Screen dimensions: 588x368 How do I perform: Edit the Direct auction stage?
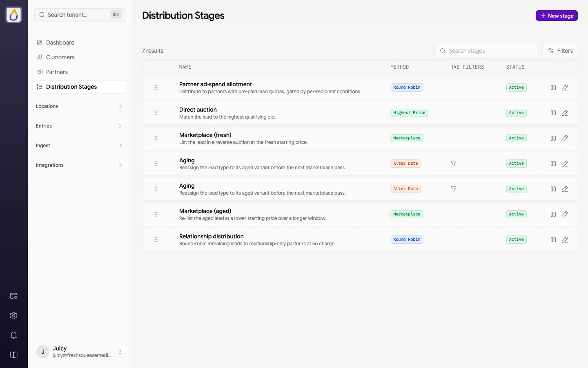coord(565,113)
